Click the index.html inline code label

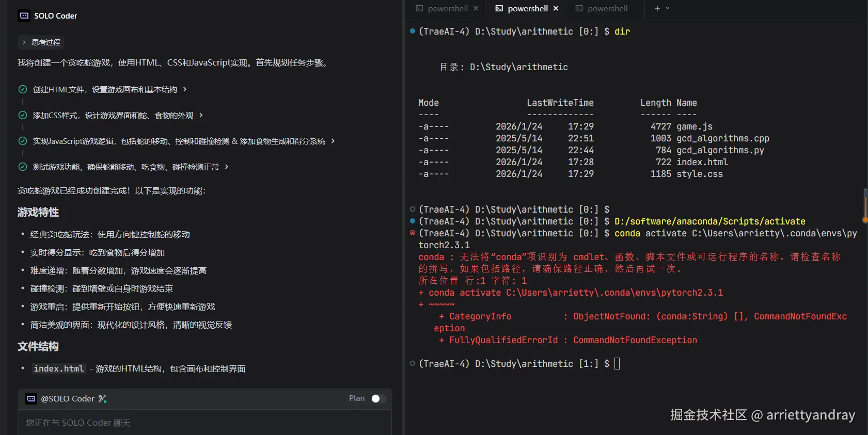[x=59, y=368]
